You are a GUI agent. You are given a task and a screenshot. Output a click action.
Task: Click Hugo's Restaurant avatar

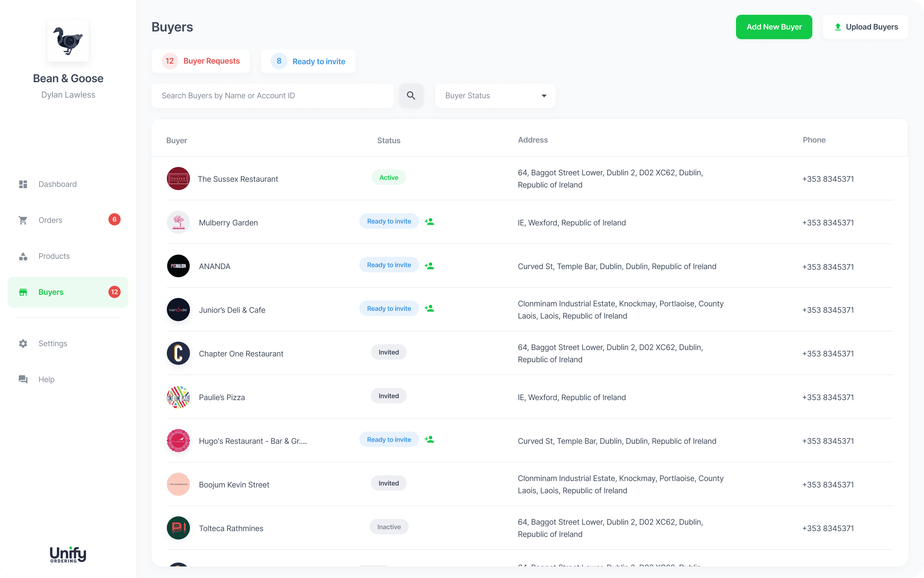tap(178, 440)
